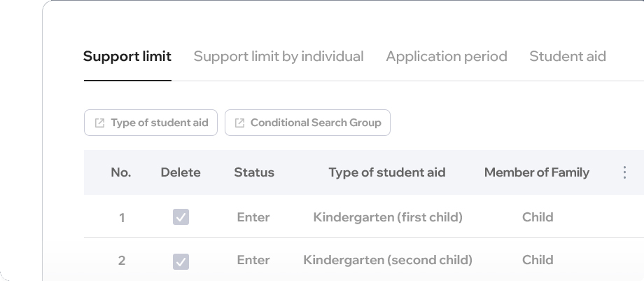Click the Enter status in row 1
Screen dimensions: 644x281
pyautogui.click(x=253, y=217)
